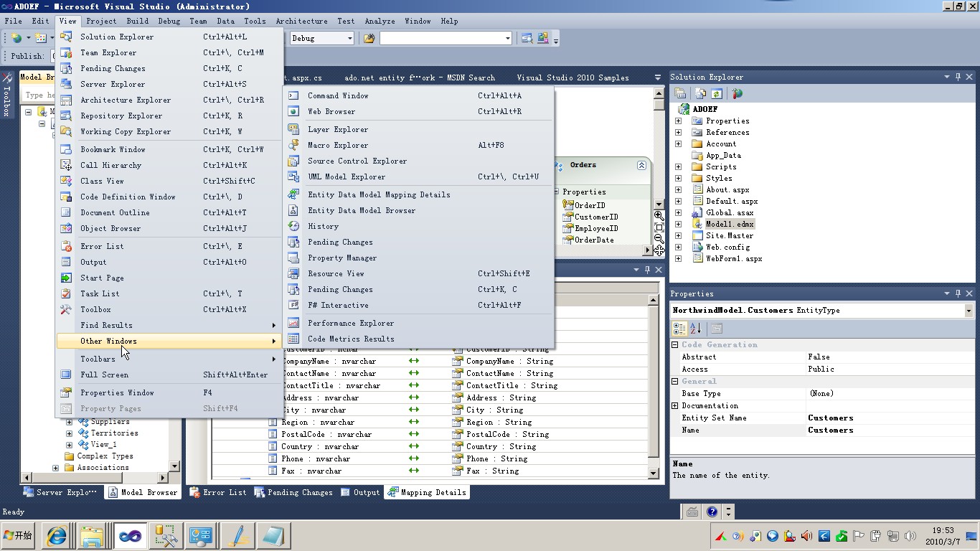This screenshot has width=980, height=551.
Task: Click zoom in icon on designer
Action: point(659,215)
